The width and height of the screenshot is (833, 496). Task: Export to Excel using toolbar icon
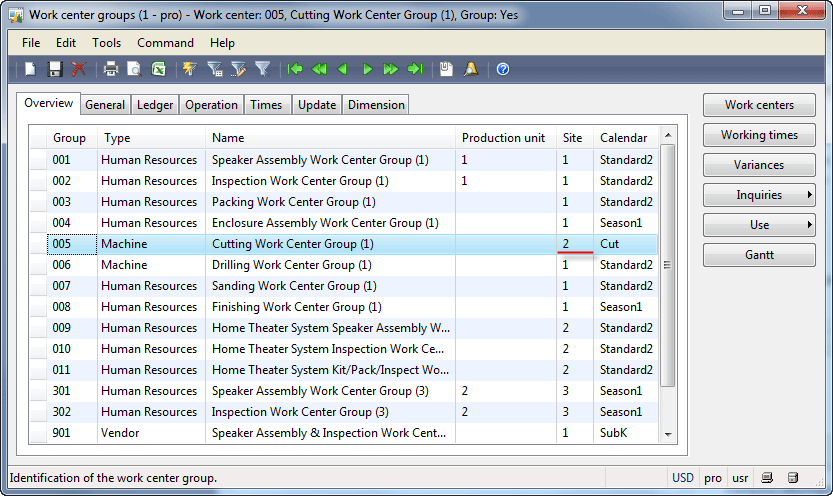[x=158, y=69]
